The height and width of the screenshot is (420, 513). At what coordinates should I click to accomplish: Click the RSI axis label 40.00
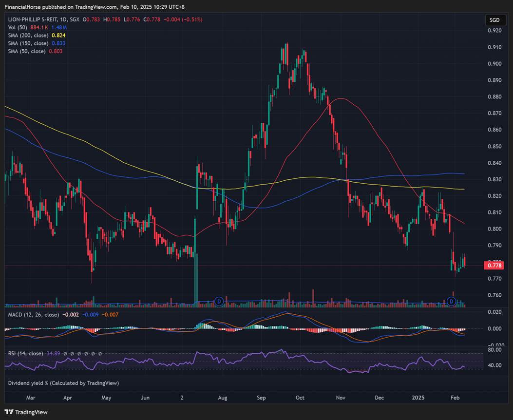point(494,365)
